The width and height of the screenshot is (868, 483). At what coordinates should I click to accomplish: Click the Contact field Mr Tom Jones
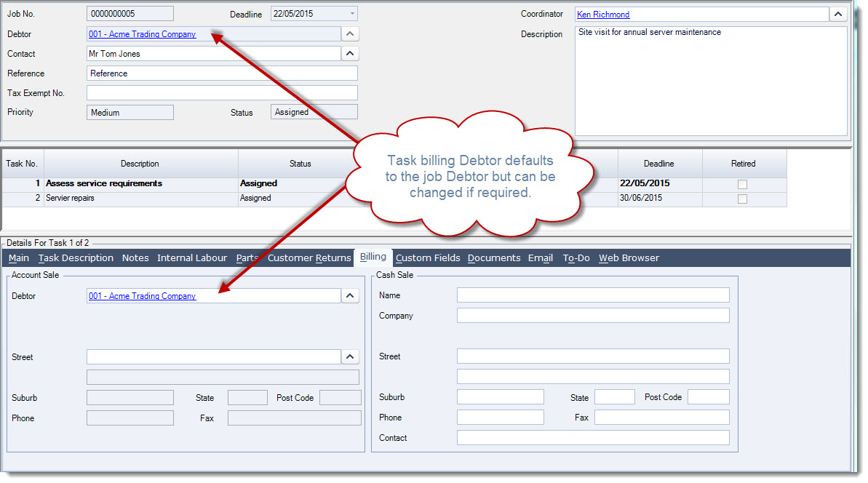click(214, 54)
